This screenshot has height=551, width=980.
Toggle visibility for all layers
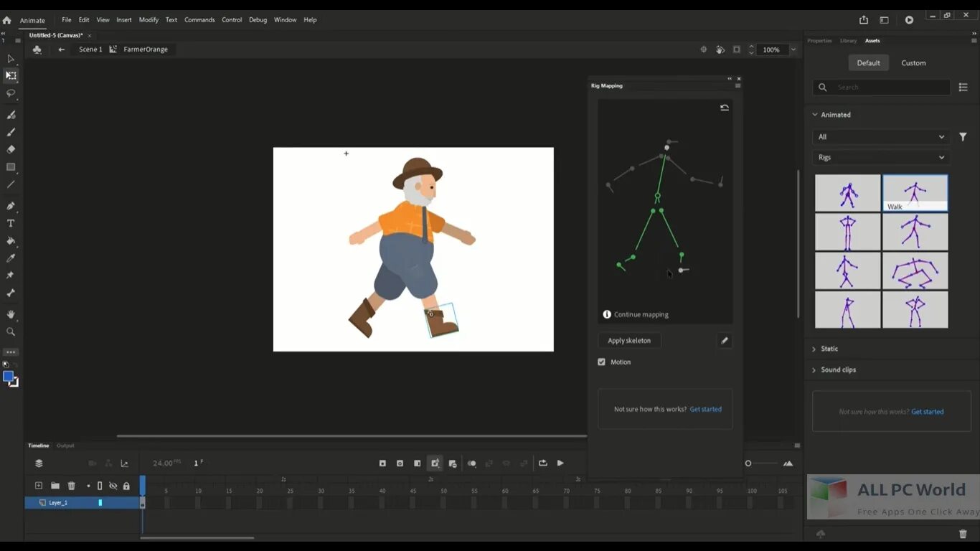(x=113, y=486)
